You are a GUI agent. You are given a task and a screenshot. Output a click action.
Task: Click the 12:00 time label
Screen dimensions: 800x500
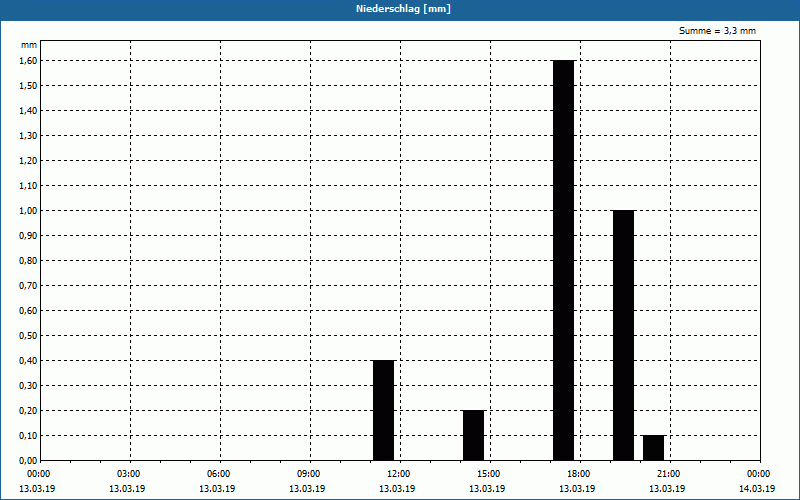(x=398, y=474)
